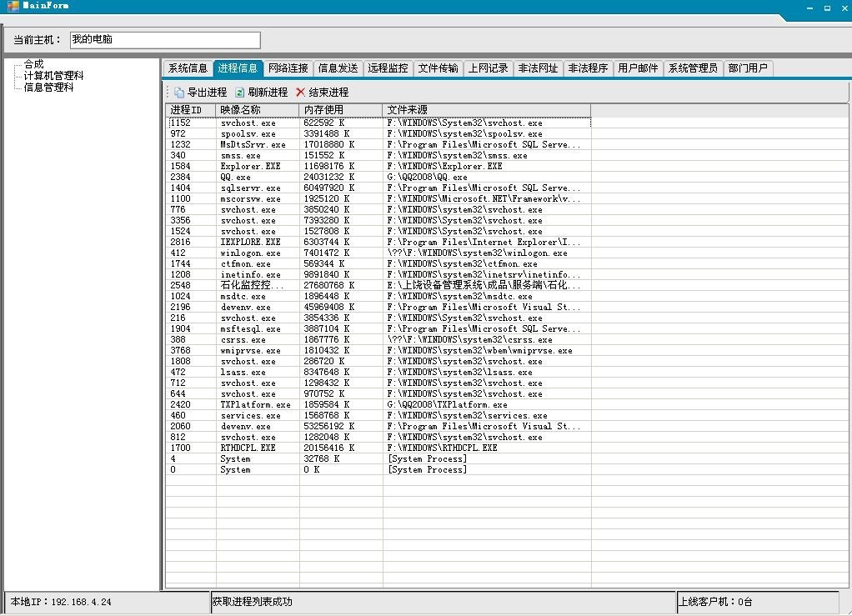Go to the 上网记录 tab

pyautogui.click(x=488, y=69)
